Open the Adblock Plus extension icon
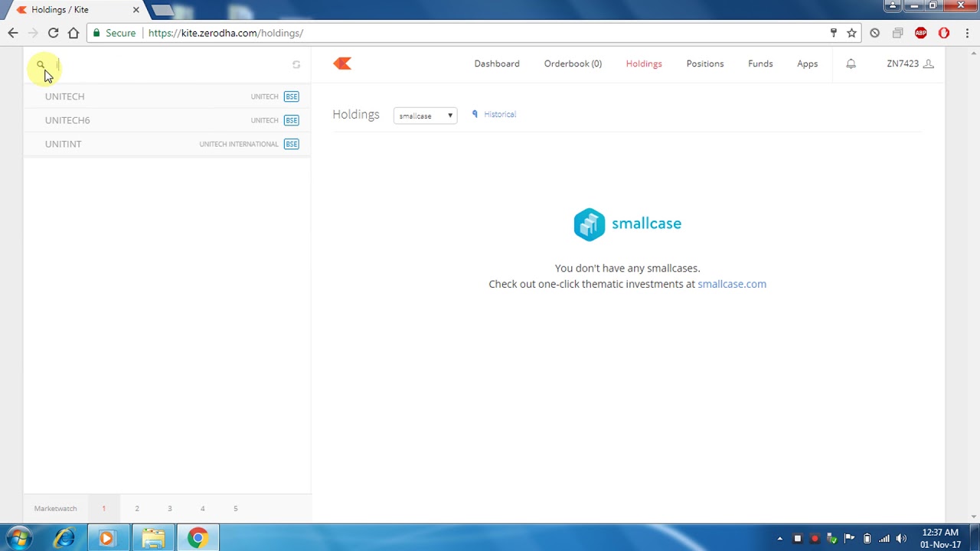Image resolution: width=980 pixels, height=551 pixels. 921,33
